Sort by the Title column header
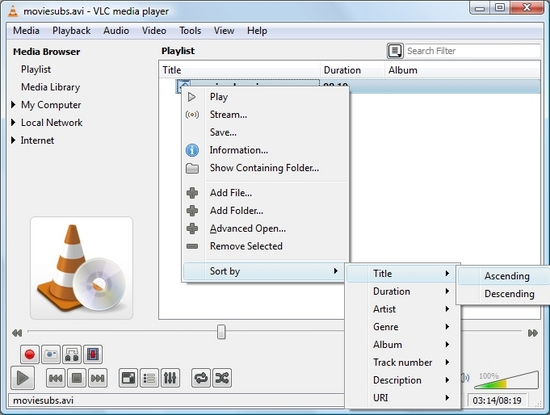 tap(240, 70)
